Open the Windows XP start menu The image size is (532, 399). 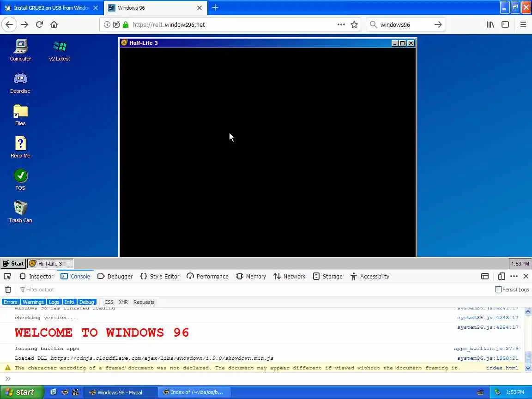click(x=22, y=392)
